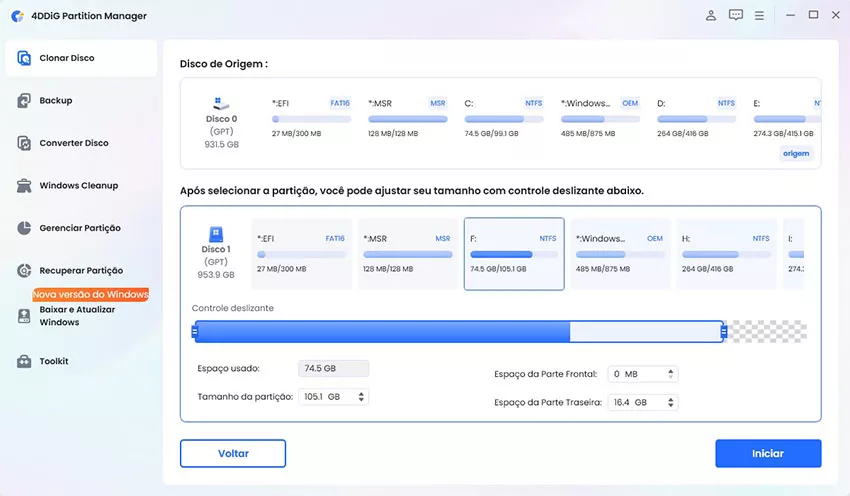Click the left handle of partition slider
The image size is (850, 496).
(195, 331)
